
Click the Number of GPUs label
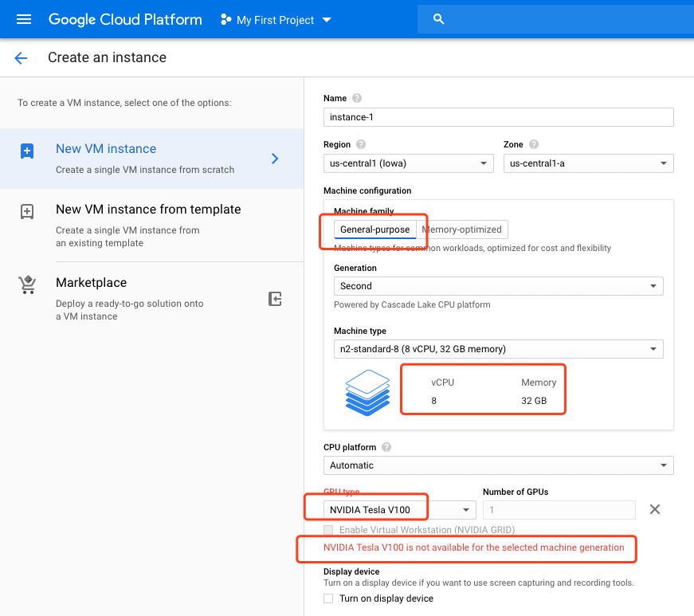tap(516, 492)
